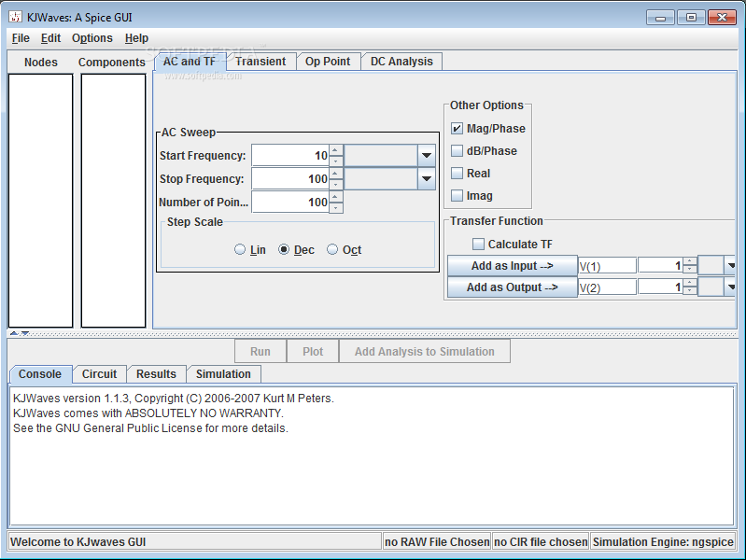The width and height of the screenshot is (746, 560).
Task: Increase the V(1) row value spinner
Action: pyautogui.click(x=689, y=261)
